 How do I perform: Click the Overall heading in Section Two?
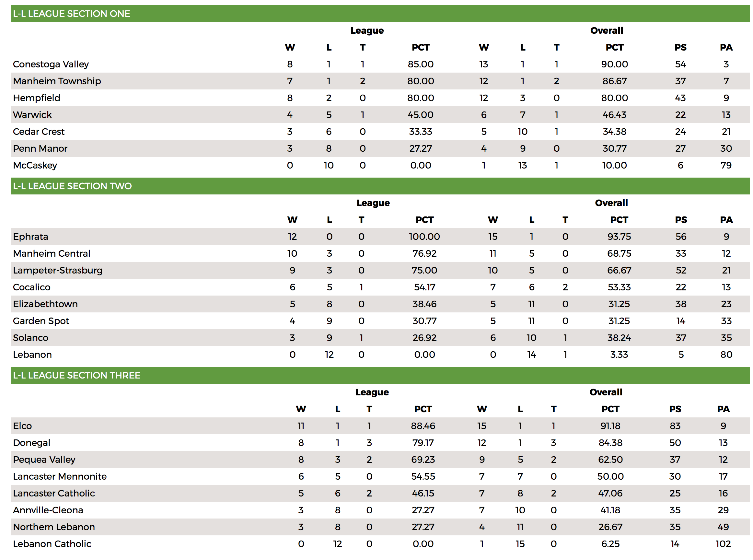611,203
